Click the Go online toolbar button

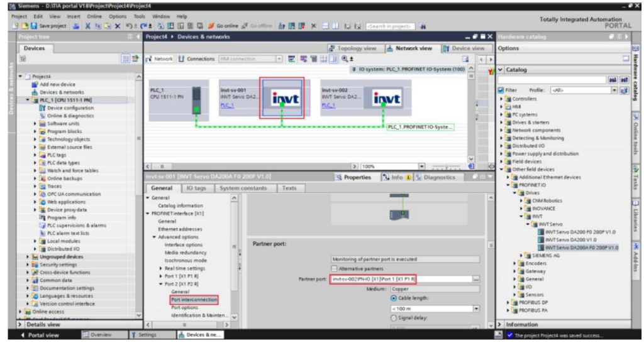(223, 26)
